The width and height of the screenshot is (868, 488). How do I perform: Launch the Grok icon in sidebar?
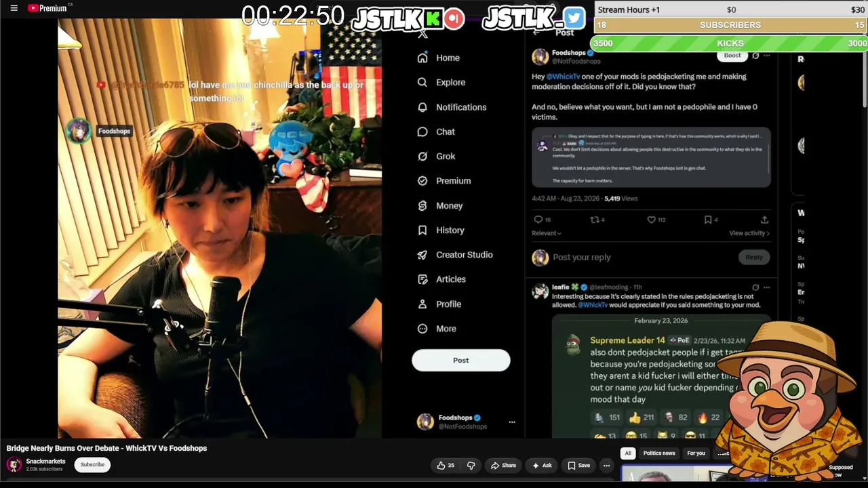422,157
